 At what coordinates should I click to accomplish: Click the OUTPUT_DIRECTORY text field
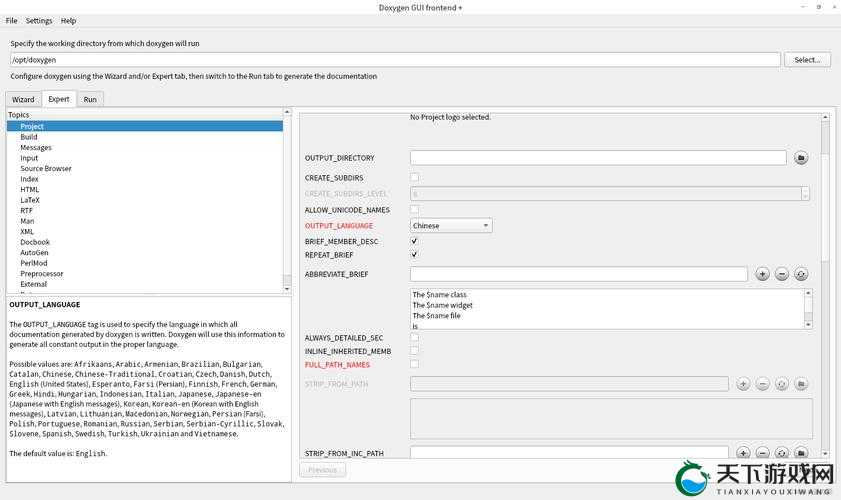598,158
